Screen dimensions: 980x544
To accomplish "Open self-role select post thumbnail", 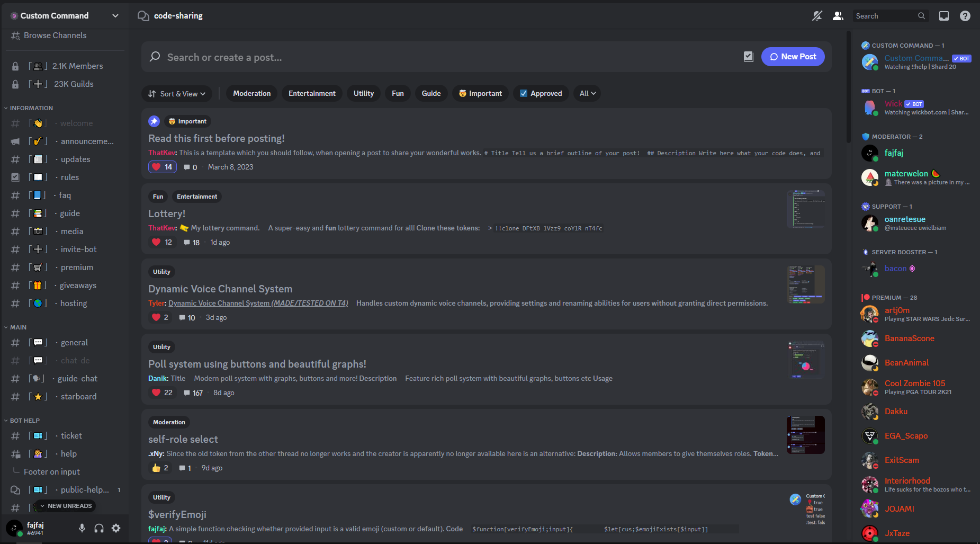I will (805, 434).
